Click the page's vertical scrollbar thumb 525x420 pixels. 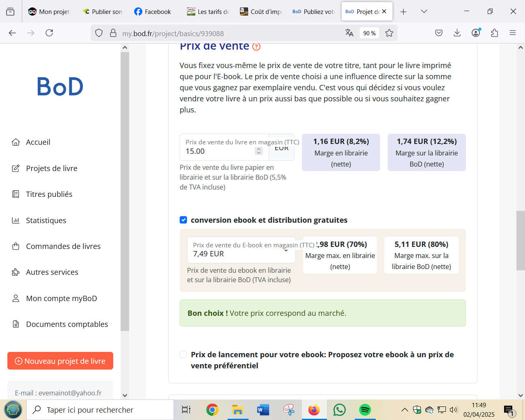[520, 240]
